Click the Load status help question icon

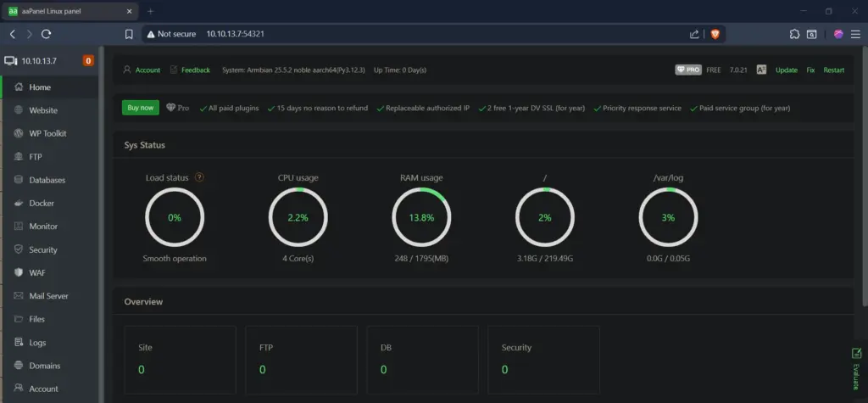click(x=200, y=177)
